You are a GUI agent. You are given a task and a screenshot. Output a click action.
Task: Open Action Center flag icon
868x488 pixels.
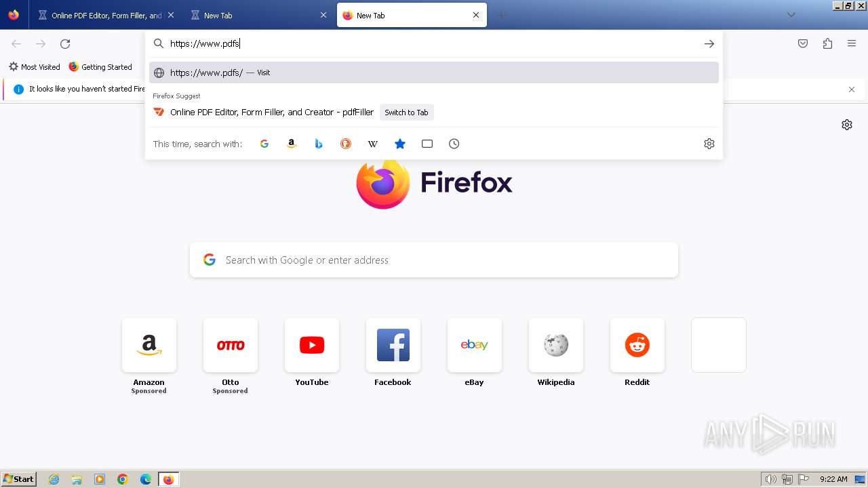point(804,479)
